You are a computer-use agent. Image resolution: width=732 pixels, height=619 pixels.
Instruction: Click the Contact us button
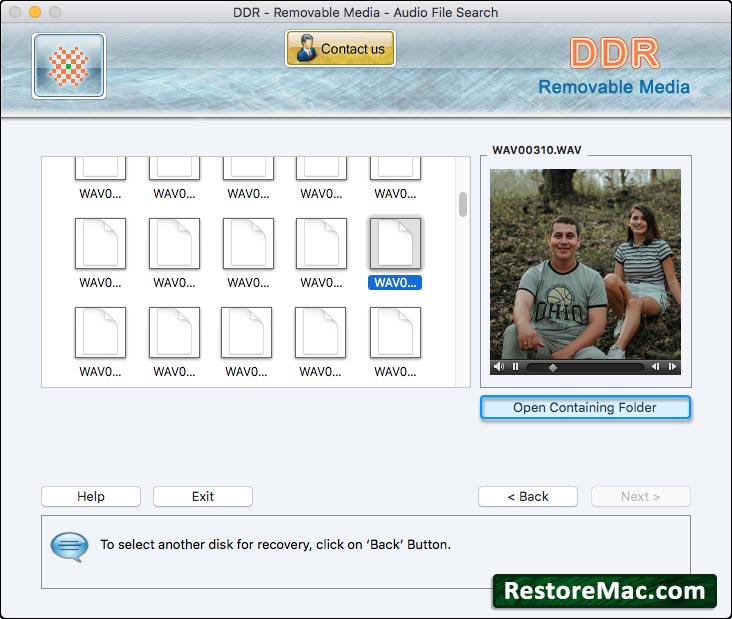[340, 49]
